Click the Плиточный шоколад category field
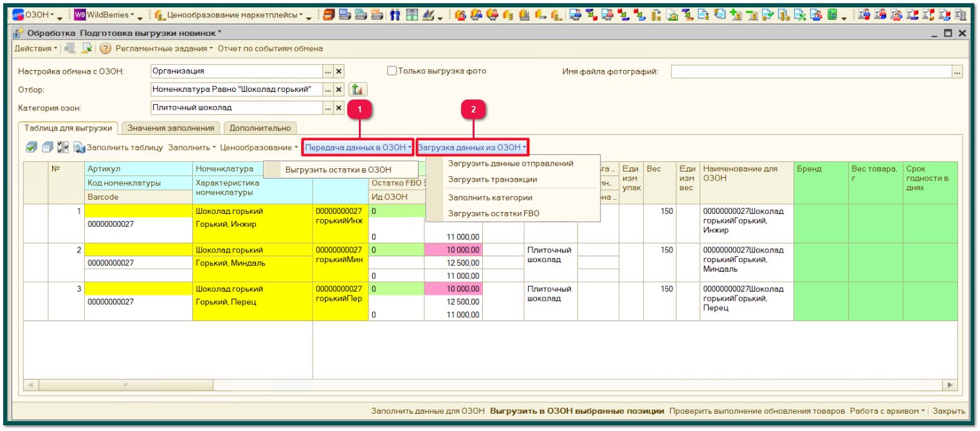The width and height of the screenshot is (980, 431). pos(236,108)
